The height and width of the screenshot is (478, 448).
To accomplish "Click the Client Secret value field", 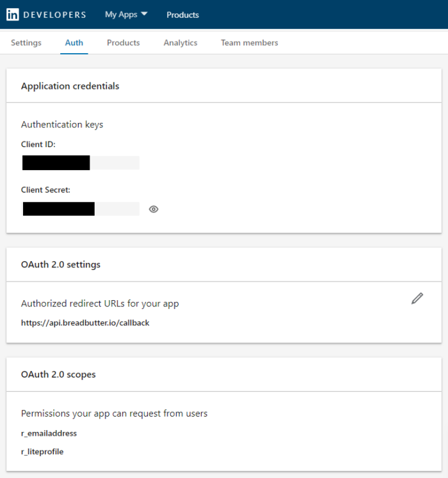I will (81, 209).
